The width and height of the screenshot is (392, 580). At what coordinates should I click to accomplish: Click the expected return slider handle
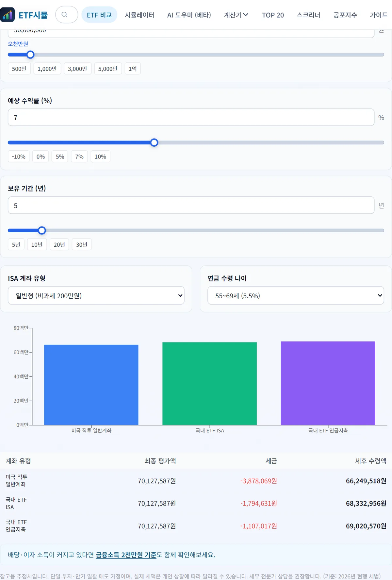point(154,142)
